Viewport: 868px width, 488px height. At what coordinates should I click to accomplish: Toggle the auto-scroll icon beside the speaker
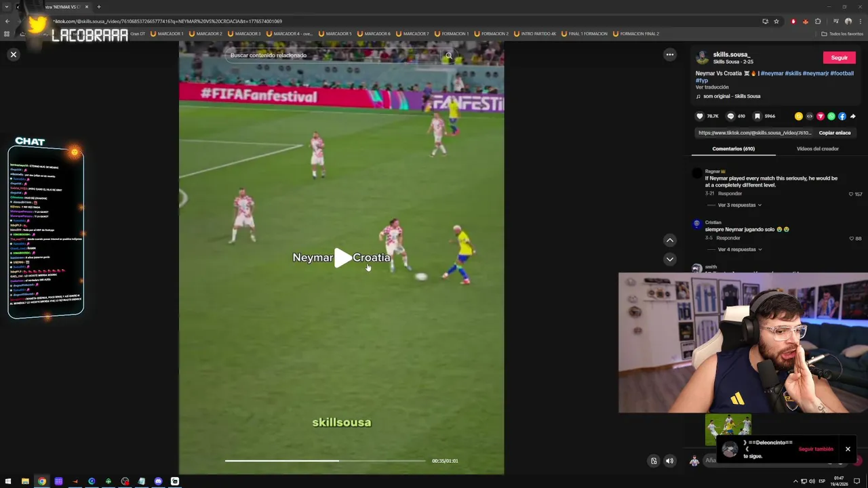pyautogui.click(x=654, y=461)
